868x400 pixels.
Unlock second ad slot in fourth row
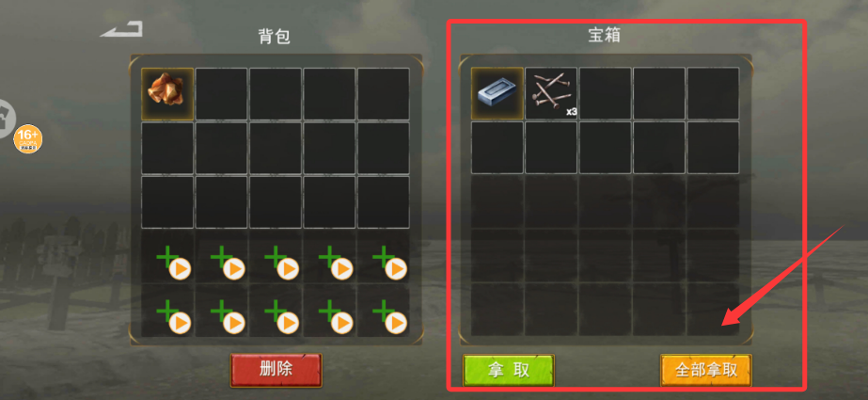click(221, 258)
